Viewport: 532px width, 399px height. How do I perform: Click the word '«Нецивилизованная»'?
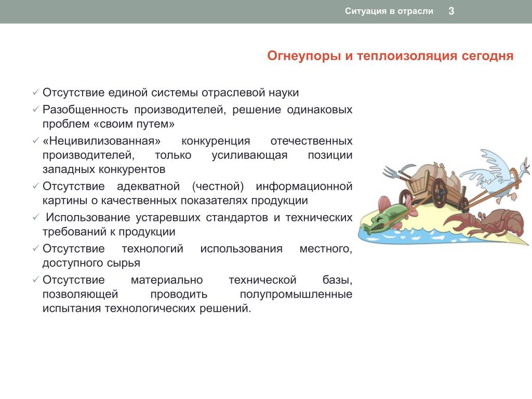tap(101, 141)
